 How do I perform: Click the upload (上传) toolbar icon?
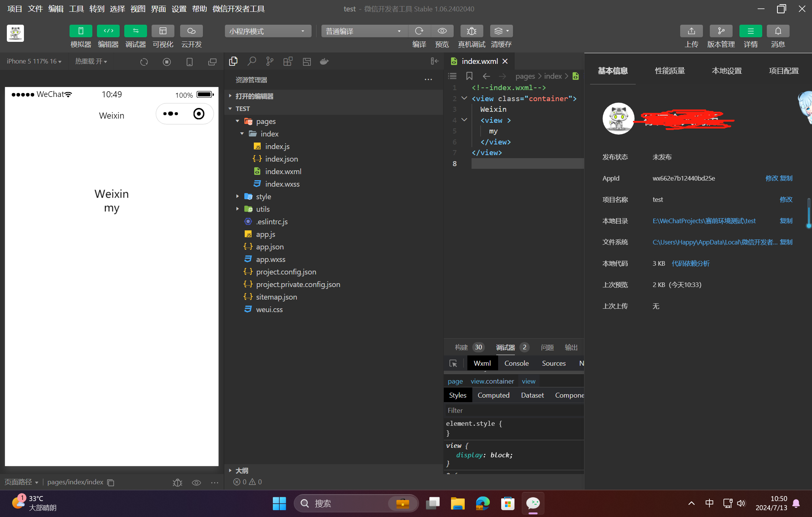point(691,31)
